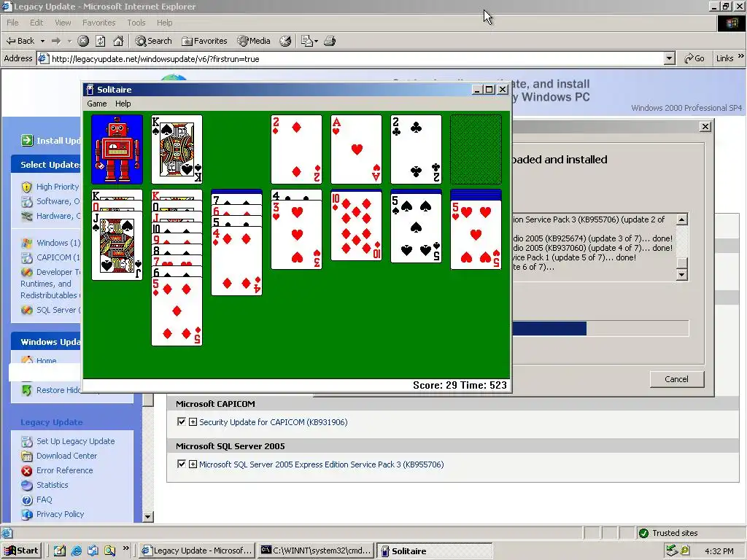
Task: Open the Favorites toolbar button
Action: pos(204,41)
